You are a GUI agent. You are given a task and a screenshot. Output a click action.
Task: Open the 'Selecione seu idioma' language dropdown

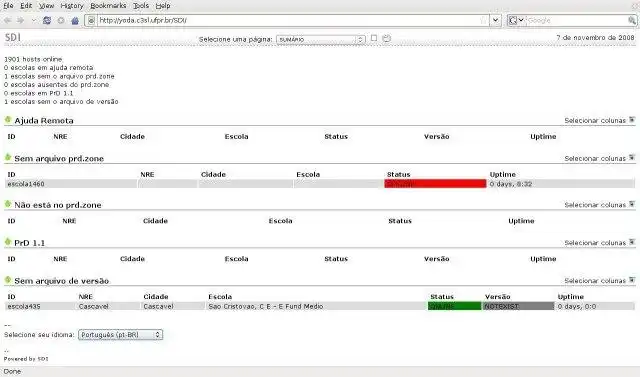tap(120, 335)
